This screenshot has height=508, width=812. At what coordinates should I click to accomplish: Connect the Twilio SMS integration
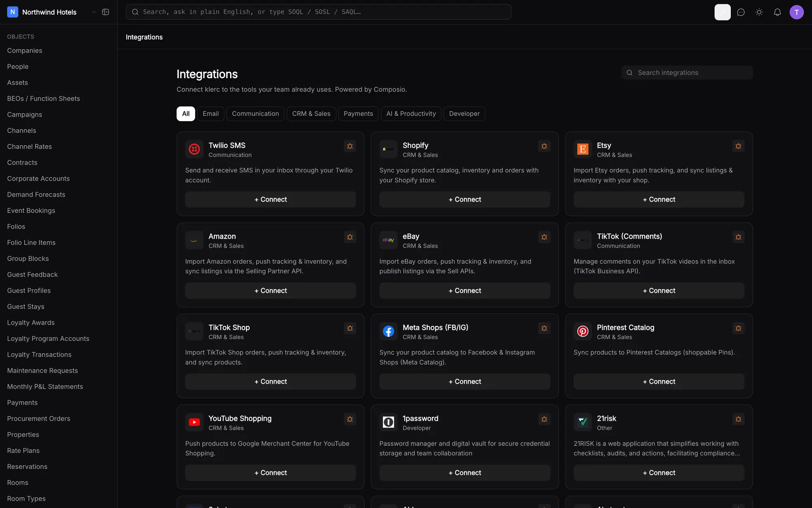(270, 200)
